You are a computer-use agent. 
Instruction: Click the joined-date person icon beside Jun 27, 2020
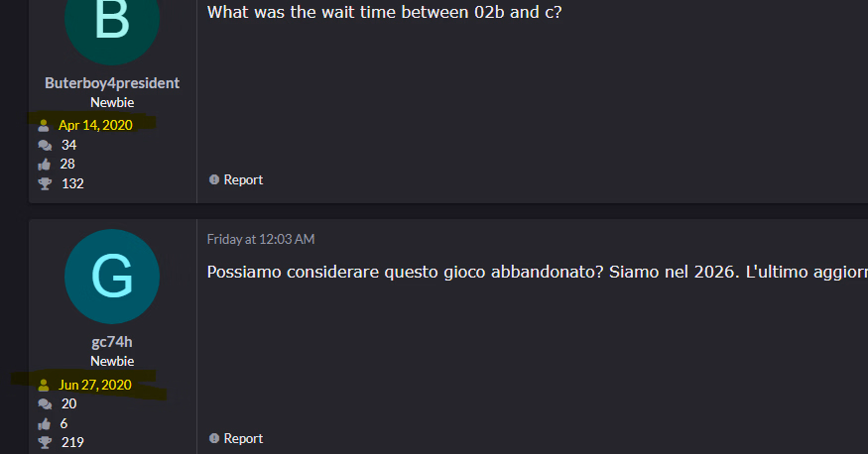(x=44, y=385)
